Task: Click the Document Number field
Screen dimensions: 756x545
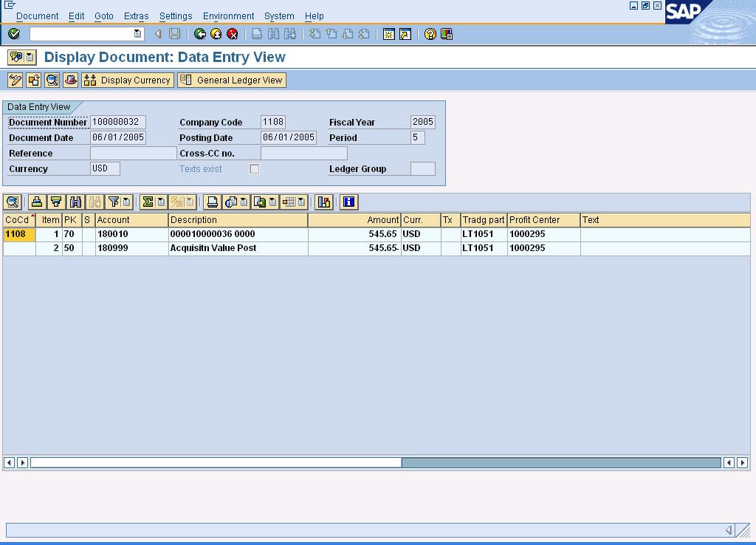Action: point(117,122)
